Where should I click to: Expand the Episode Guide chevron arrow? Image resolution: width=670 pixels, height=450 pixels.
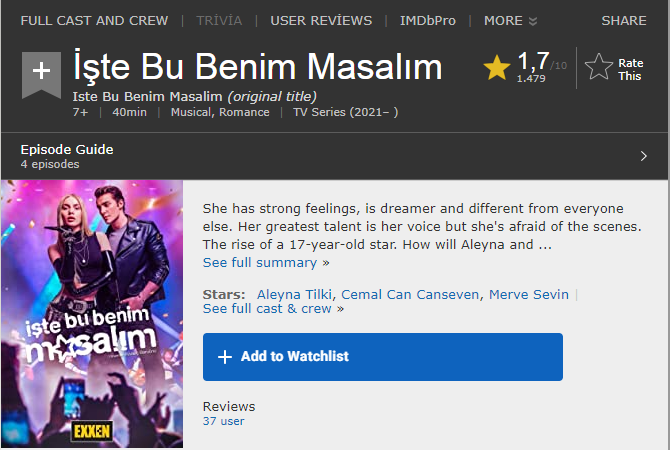643,156
